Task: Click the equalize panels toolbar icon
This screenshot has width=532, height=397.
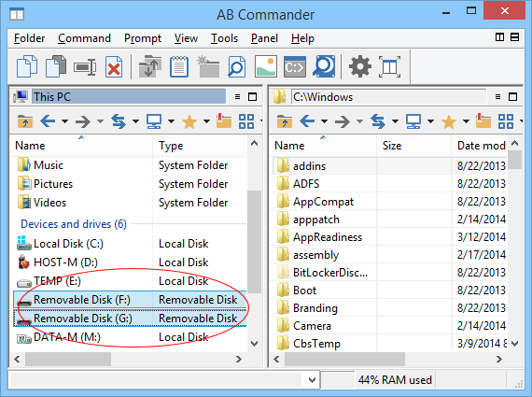Action: point(389,66)
